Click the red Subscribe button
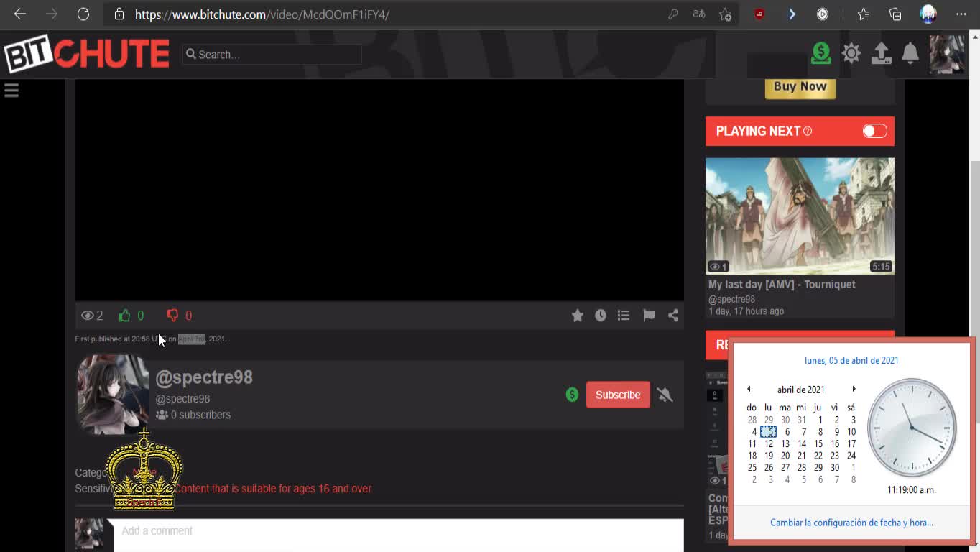This screenshot has width=980, height=552. 618,395
